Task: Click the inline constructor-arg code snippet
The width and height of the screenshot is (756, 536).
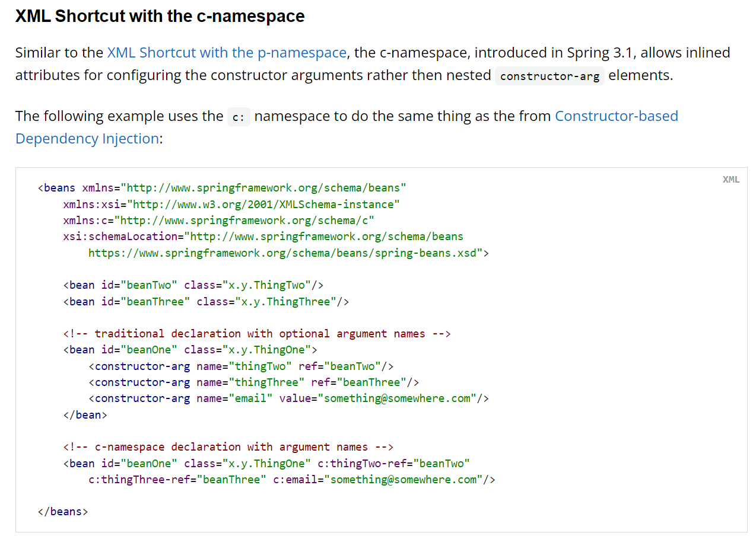Action: point(549,76)
